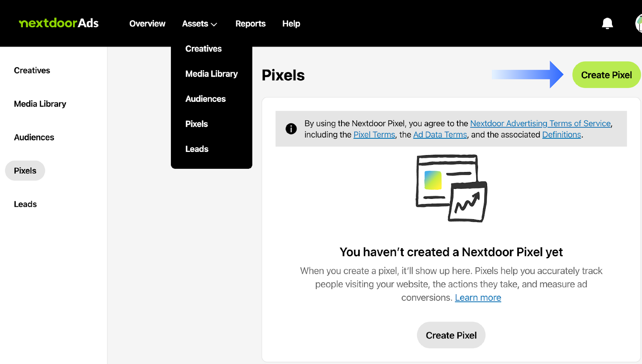Click the notification bell icon
642x364 pixels.
(x=607, y=24)
